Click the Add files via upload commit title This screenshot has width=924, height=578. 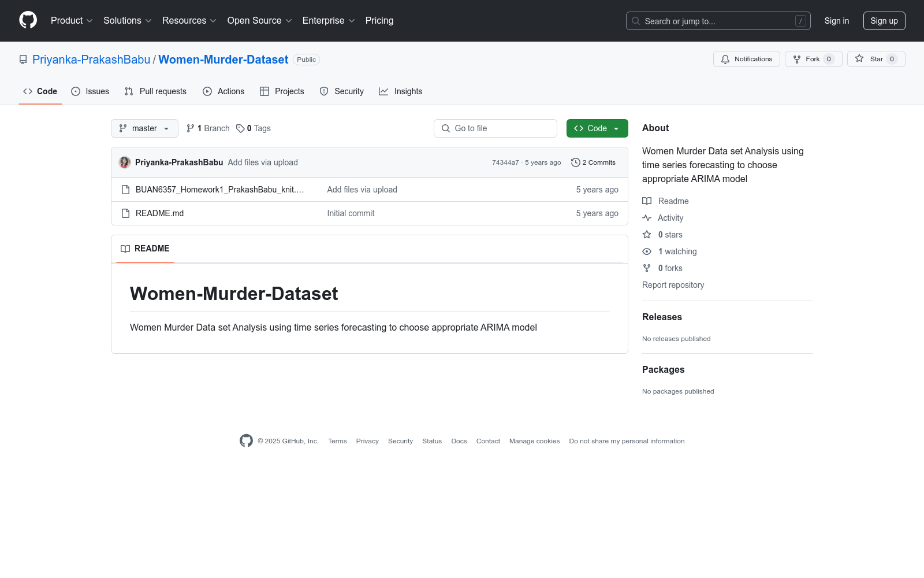point(263,162)
